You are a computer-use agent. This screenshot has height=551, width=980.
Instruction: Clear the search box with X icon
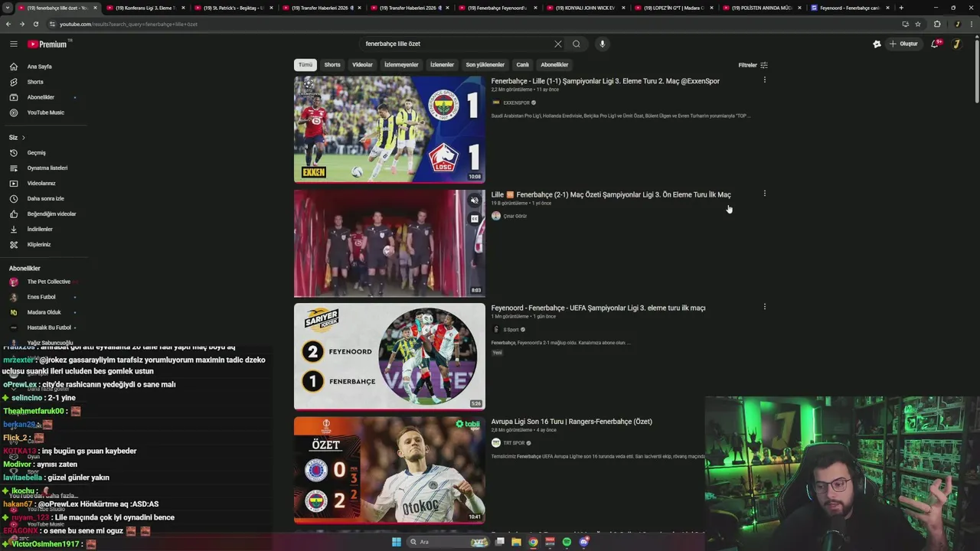[557, 44]
